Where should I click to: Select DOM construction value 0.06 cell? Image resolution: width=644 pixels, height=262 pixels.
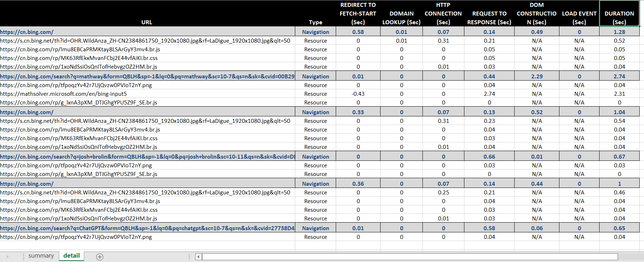click(537, 228)
